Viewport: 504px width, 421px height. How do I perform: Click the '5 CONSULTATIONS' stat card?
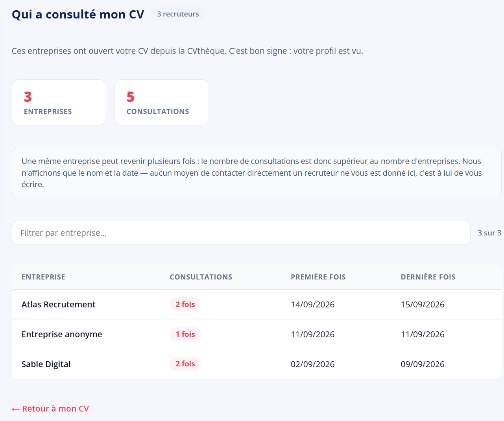(162, 103)
